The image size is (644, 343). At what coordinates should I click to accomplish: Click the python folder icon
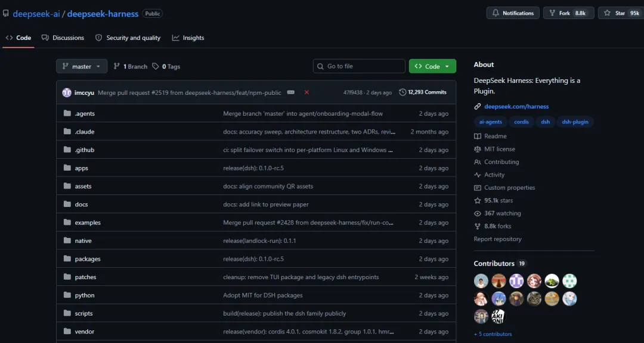pyautogui.click(x=67, y=295)
